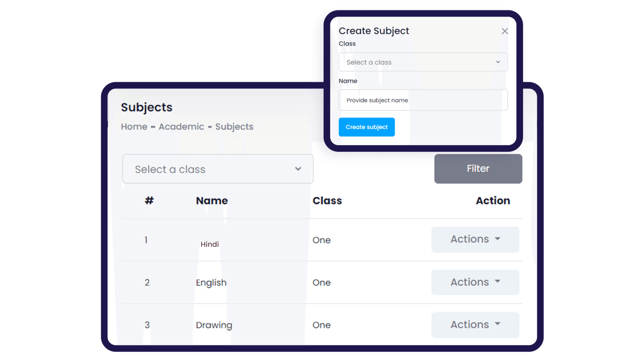
Task: Open Actions menu for Drawing
Action: click(x=475, y=325)
